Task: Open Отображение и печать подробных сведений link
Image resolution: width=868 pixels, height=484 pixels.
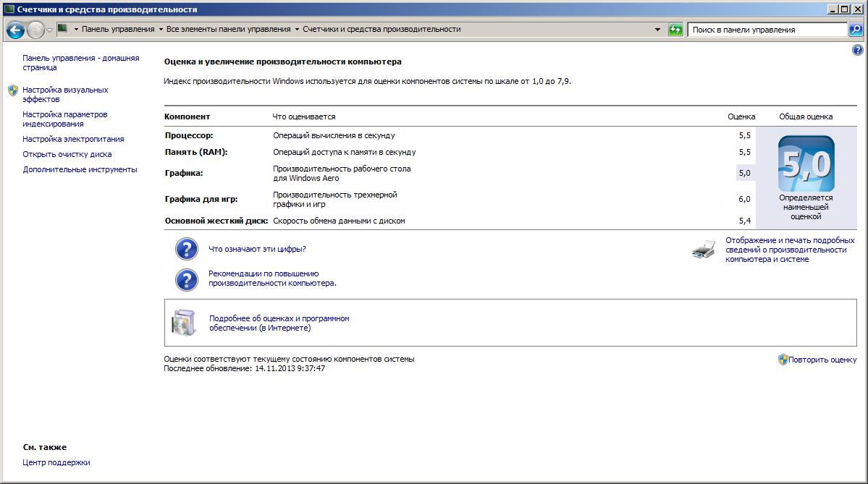Action: [790, 250]
